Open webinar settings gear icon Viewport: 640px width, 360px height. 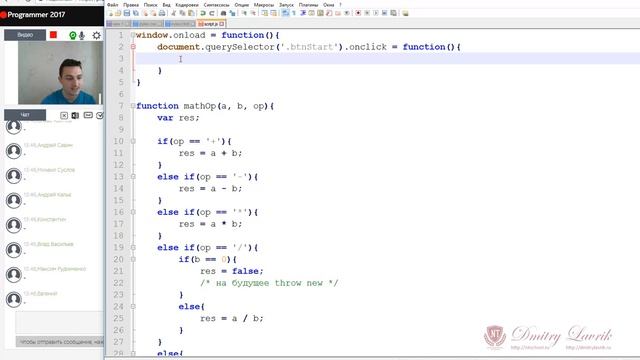click(x=96, y=36)
